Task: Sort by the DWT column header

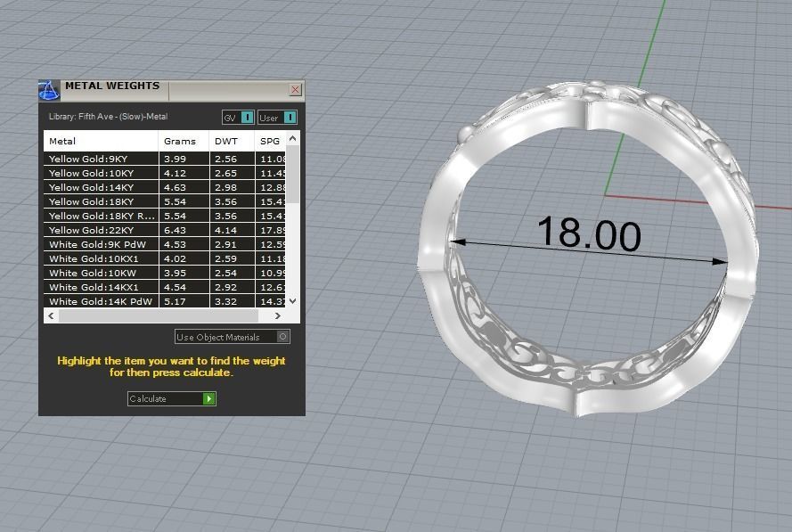Action: coord(232,141)
